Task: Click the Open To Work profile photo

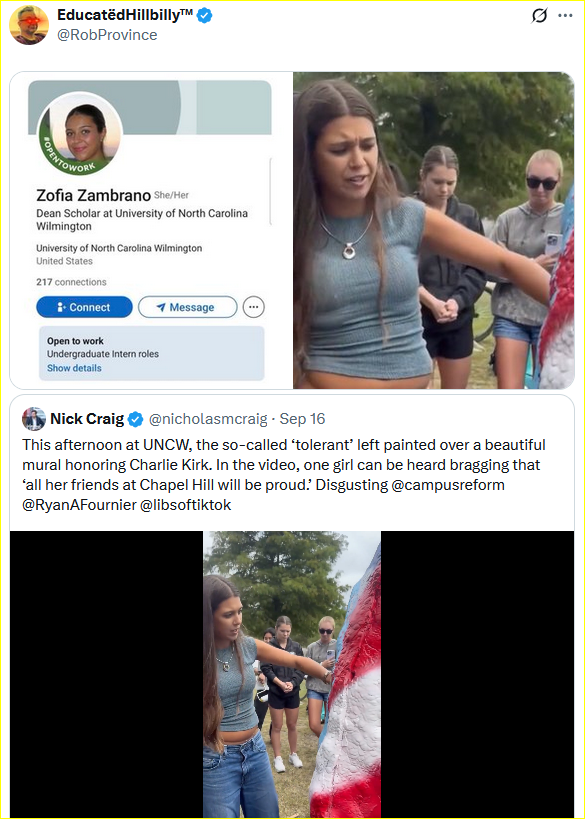Action: [x=80, y=134]
